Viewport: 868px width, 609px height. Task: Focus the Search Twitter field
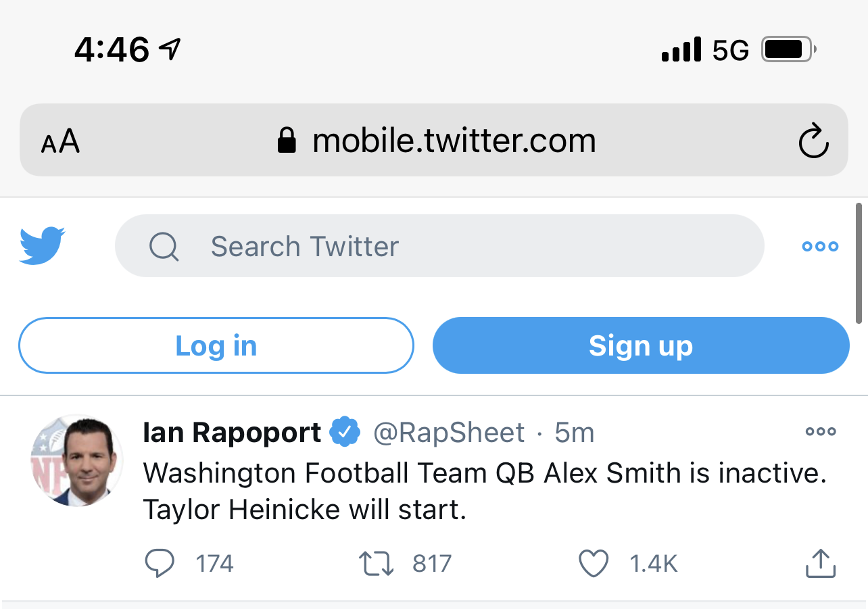pos(439,246)
